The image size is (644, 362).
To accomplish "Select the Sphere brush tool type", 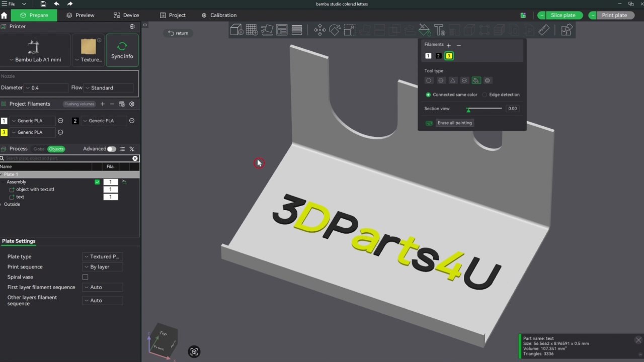I will [x=441, y=80].
